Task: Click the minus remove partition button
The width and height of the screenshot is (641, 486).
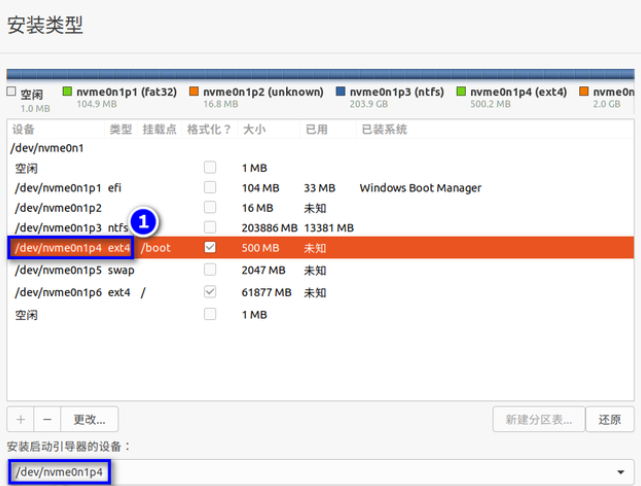Action: (x=47, y=420)
